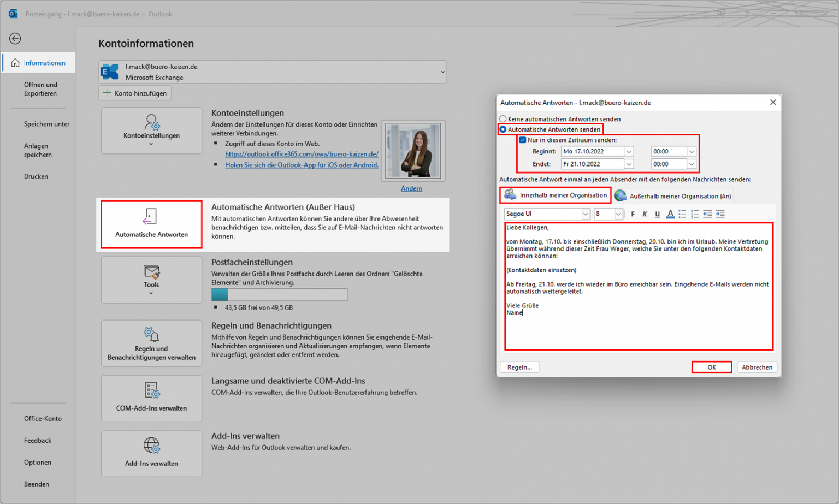Toggle underline formatting for the message text

click(x=657, y=214)
